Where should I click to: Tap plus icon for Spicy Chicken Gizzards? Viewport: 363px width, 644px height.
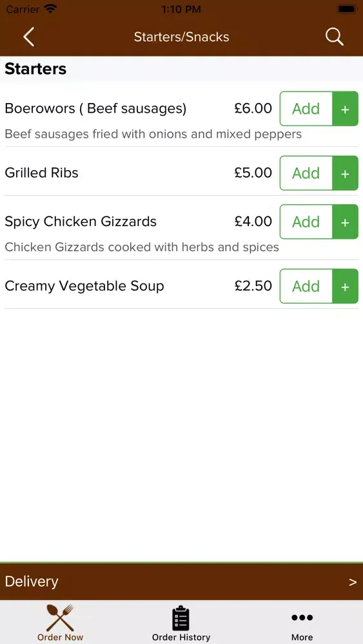(x=346, y=222)
